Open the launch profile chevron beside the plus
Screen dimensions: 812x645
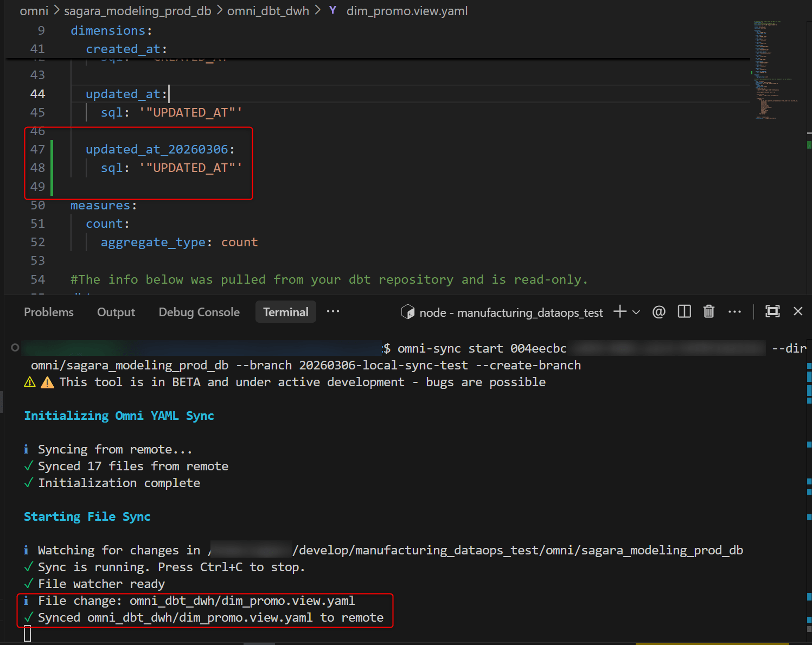[x=636, y=312]
